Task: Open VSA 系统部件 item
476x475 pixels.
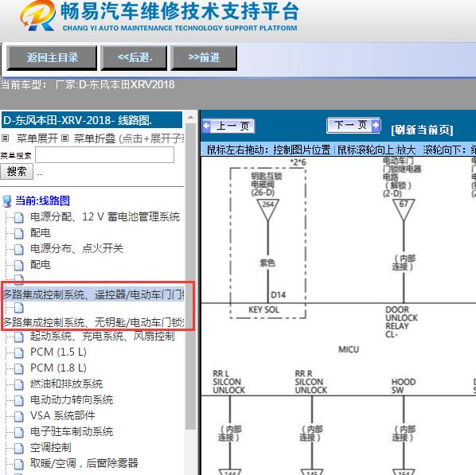Action: 63,415
